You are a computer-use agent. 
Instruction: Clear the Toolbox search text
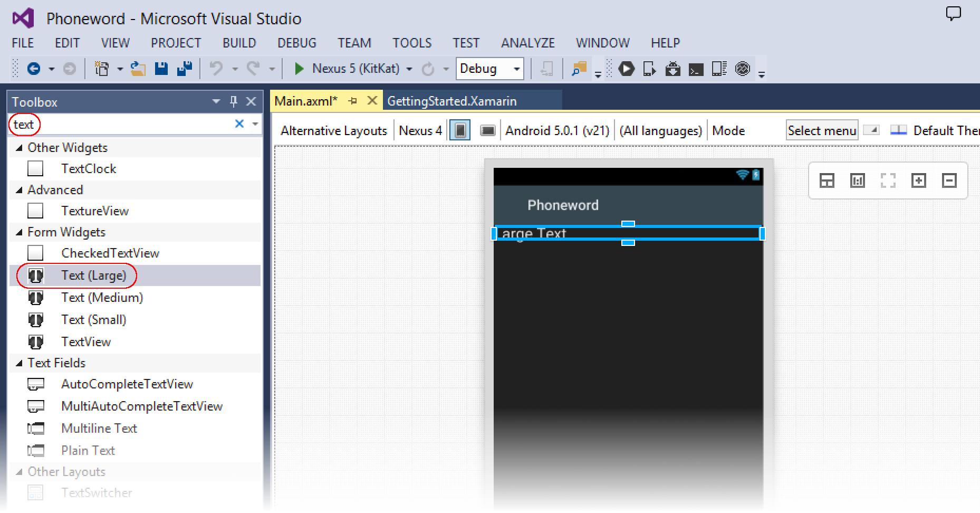pyautogui.click(x=239, y=123)
